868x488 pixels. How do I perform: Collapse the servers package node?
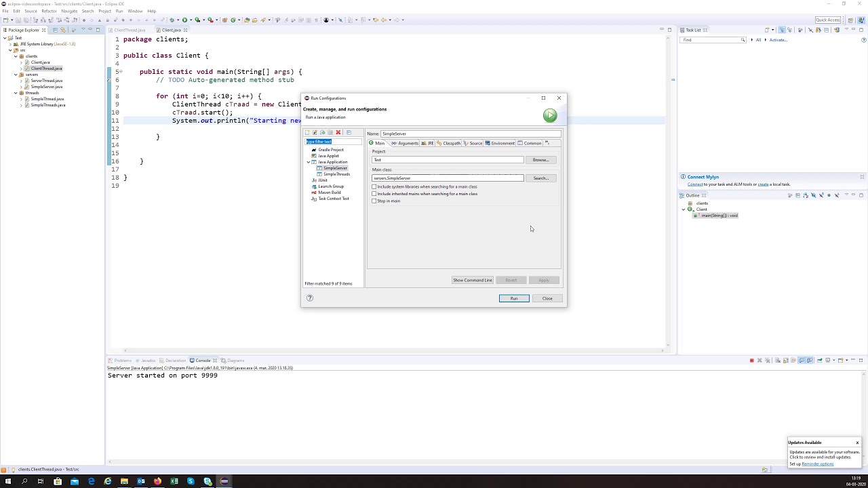coord(16,75)
